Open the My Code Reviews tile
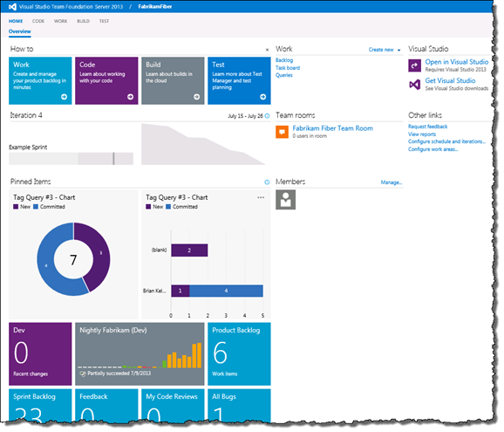 point(173,406)
